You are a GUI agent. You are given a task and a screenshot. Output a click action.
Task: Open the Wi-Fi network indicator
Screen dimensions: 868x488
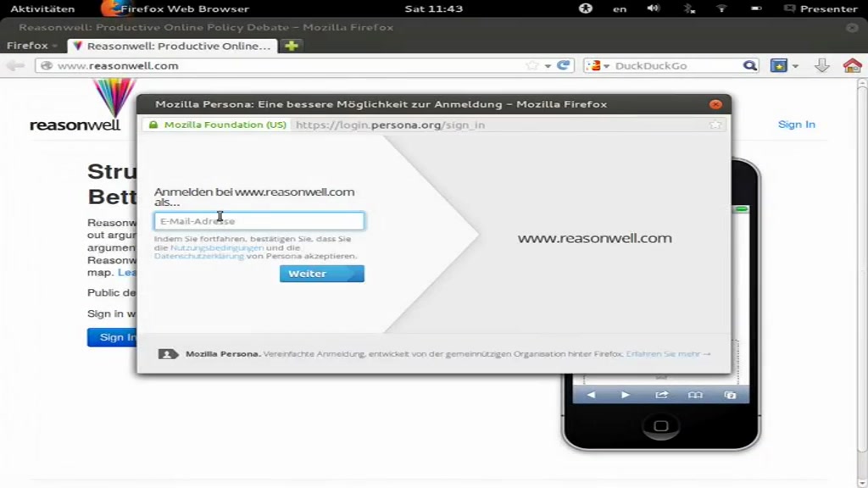pyautogui.click(x=721, y=8)
